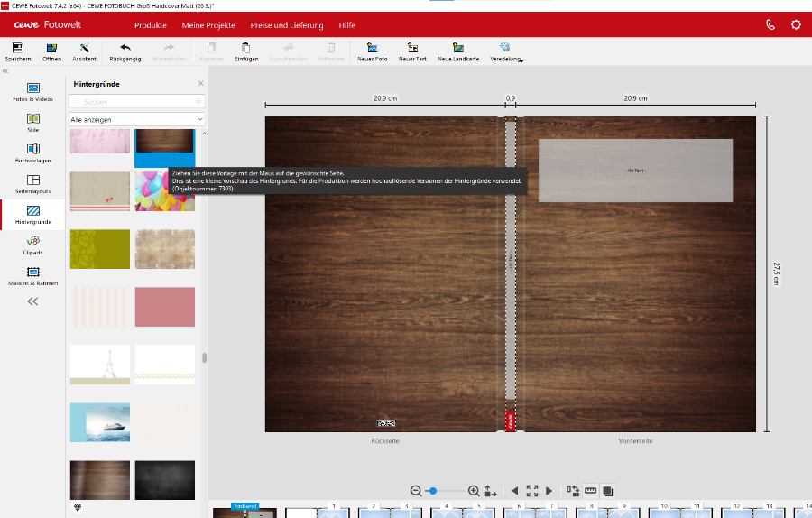Viewport: 812px width, 518px height.
Task: Click the Speichern (save) icon
Action: point(18,48)
